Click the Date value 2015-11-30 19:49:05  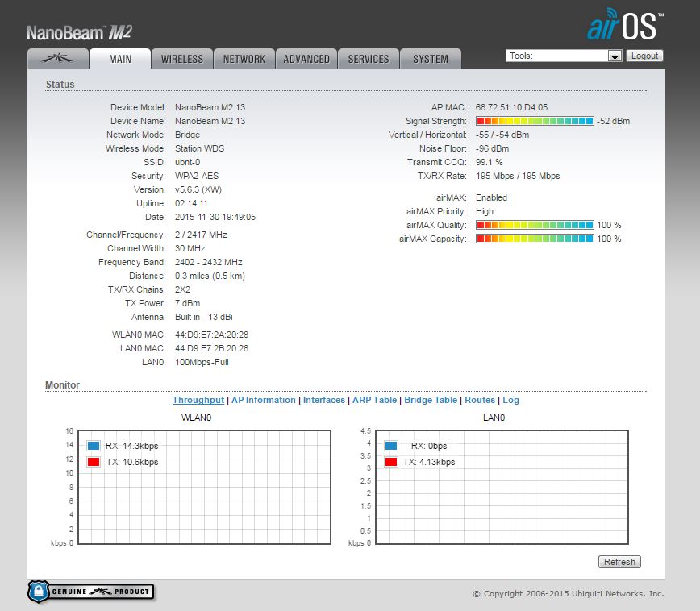215,217
